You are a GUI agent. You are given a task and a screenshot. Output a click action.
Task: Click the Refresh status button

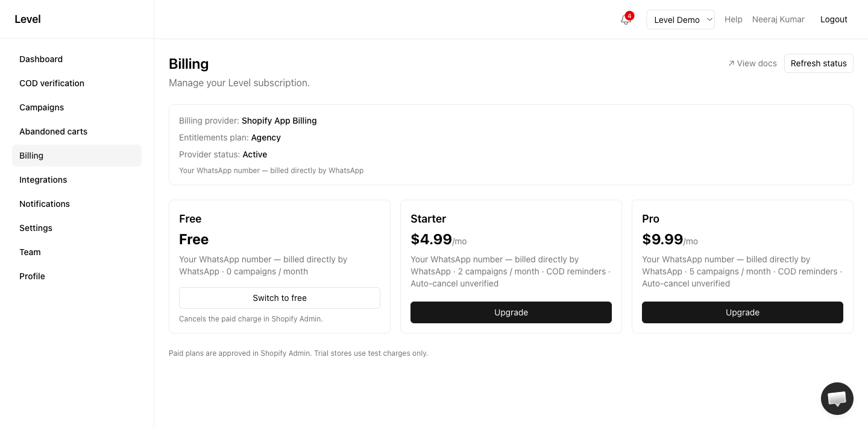[x=819, y=63]
